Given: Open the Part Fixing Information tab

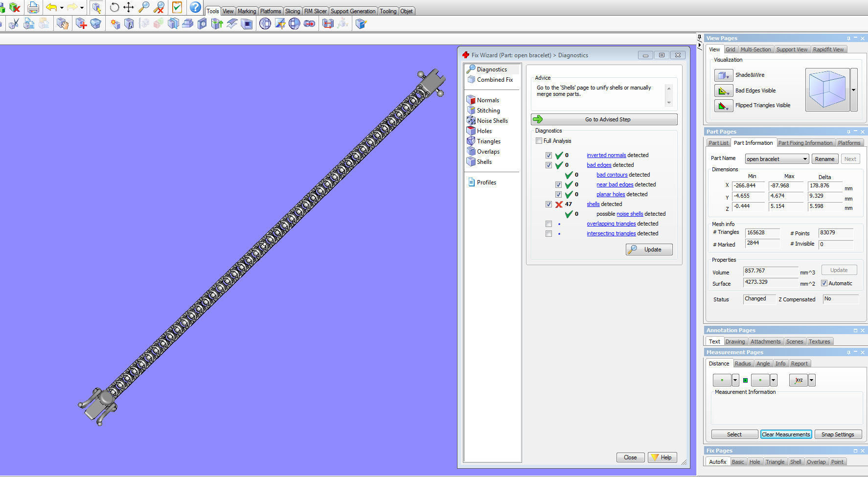Looking at the screenshot, I should (805, 143).
